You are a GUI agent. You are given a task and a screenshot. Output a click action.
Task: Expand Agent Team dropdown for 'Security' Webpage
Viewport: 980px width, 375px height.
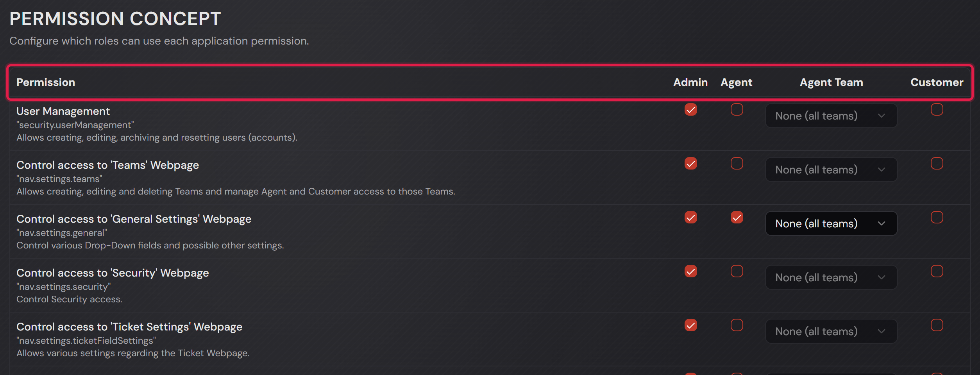[831, 277]
